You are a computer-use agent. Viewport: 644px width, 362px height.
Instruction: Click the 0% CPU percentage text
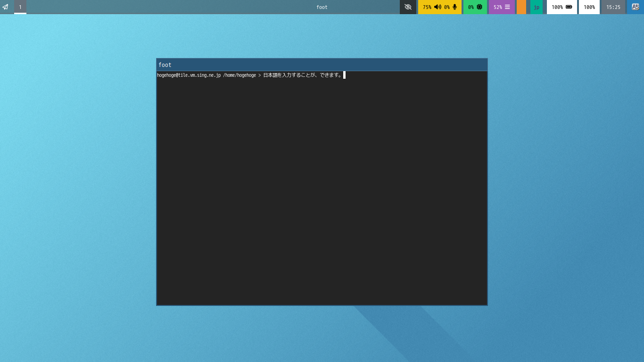(471, 7)
